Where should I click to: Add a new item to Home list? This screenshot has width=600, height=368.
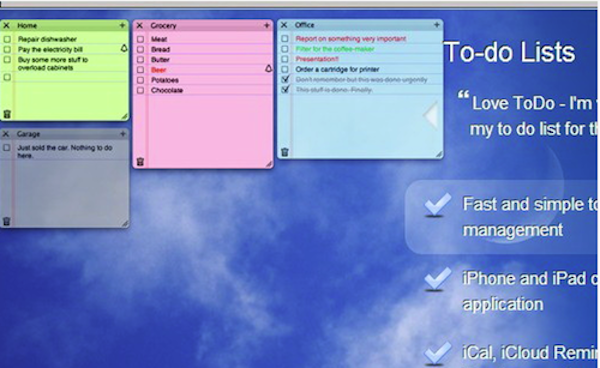[x=122, y=26]
